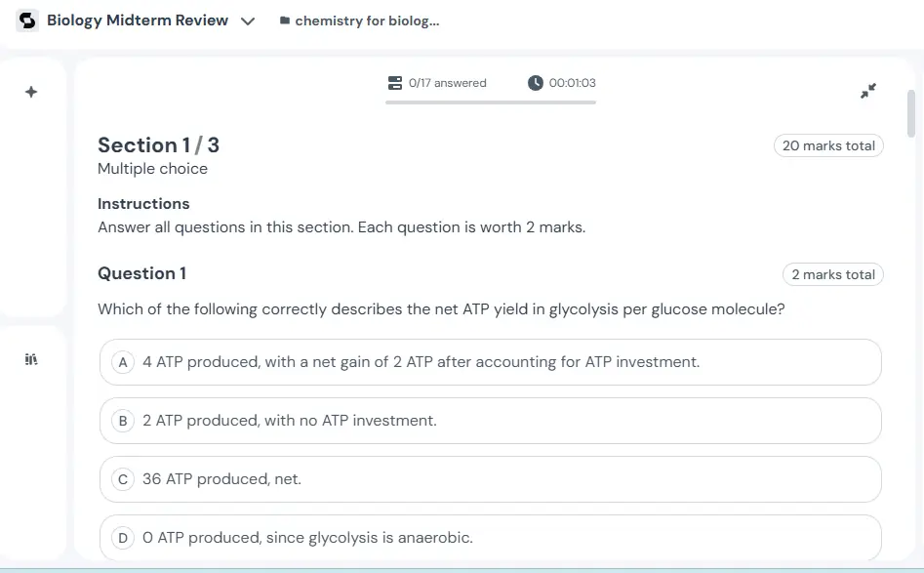The width and height of the screenshot is (924, 573).
Task: Click the quiz progress bar
Action: point(490,102)
